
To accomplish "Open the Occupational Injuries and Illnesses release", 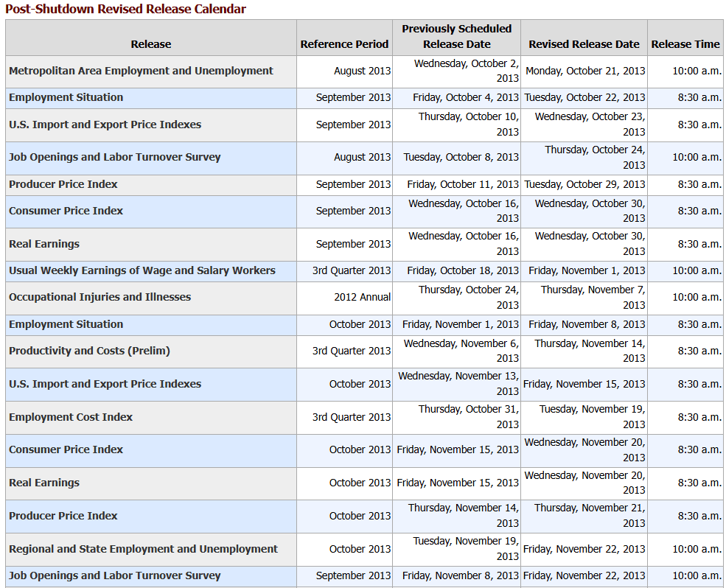I will pyautogui.click(x=100, y=297).
